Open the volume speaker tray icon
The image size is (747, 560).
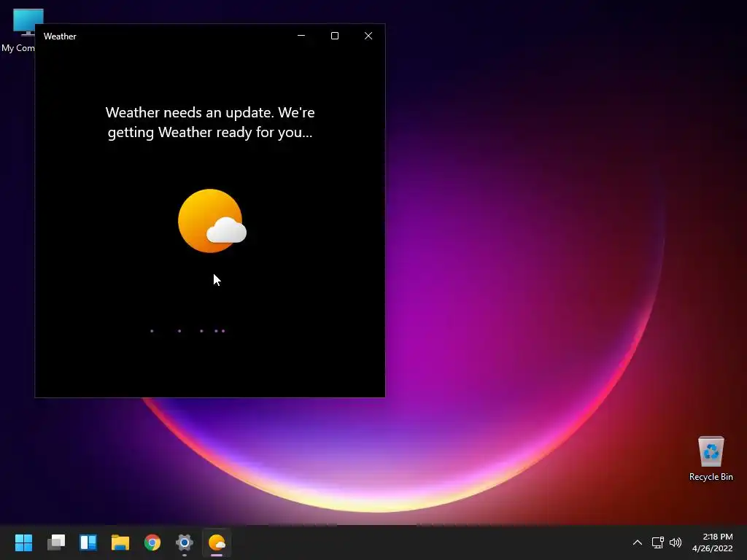click(x=675, y=542)
